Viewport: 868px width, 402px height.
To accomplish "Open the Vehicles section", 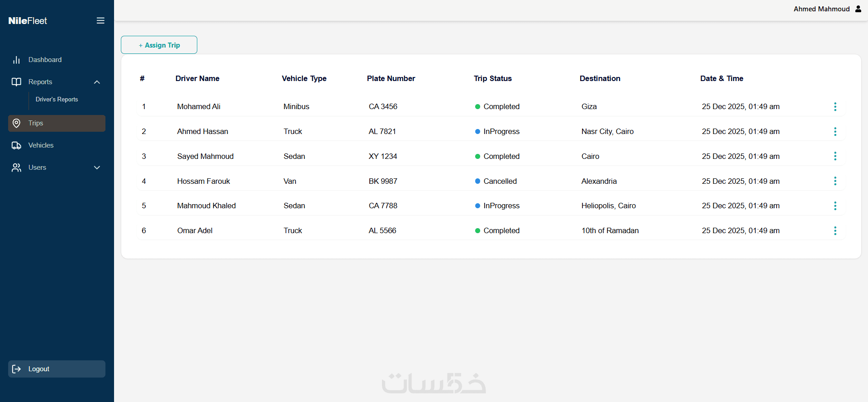I will (x=41, y=145).
